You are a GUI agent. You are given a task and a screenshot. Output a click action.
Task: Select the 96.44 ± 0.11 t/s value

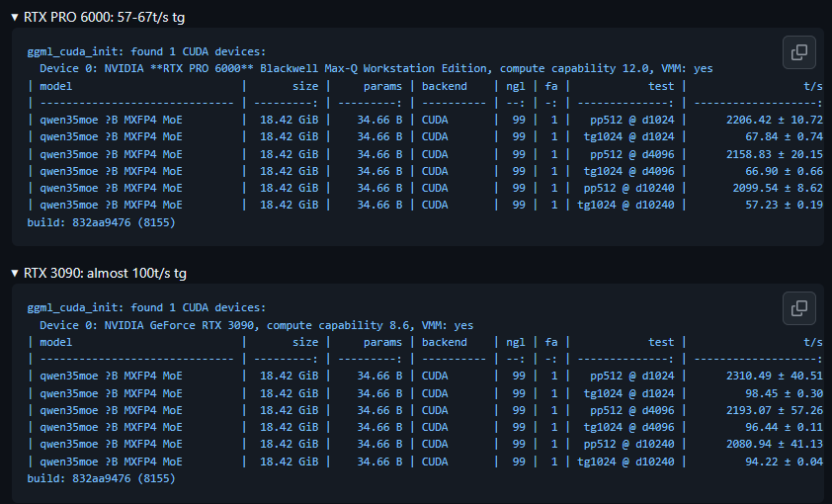tap(784, 427)
